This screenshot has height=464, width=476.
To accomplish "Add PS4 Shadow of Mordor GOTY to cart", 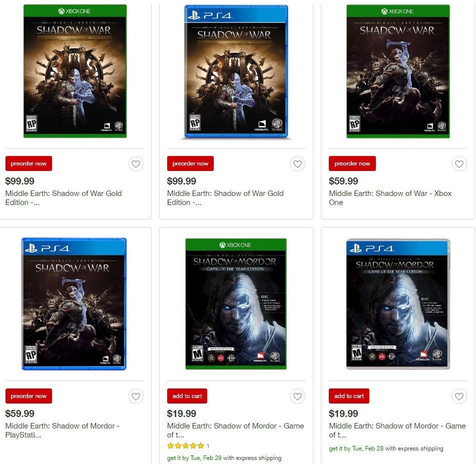I will pyautogui.click(x=349, y=396).
